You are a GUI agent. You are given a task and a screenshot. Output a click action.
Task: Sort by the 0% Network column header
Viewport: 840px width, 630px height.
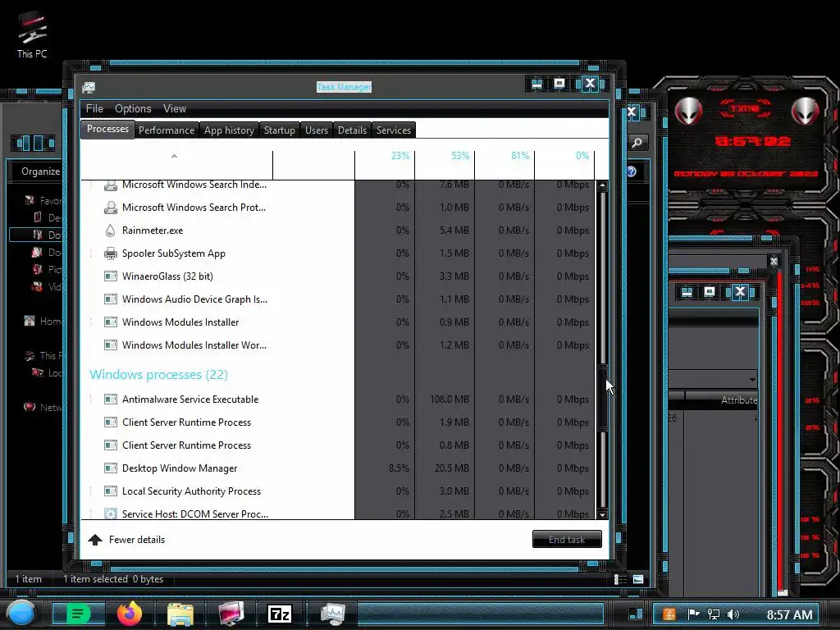click(x=564, y=165)
